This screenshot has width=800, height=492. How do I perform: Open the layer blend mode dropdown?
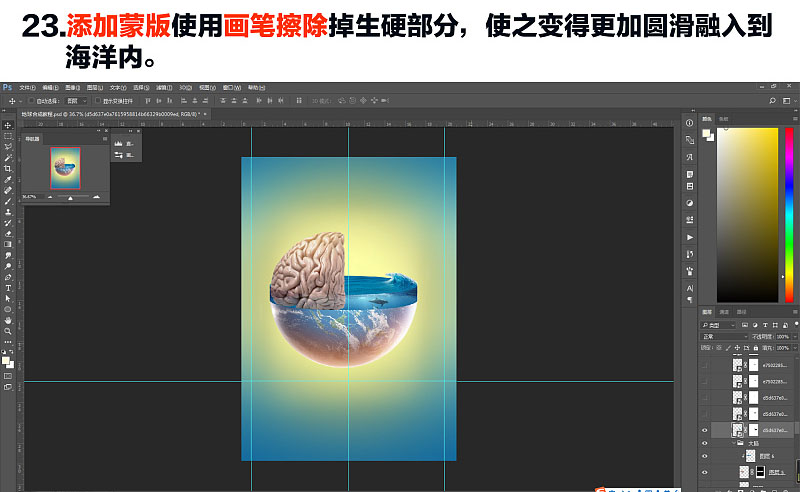725,336
